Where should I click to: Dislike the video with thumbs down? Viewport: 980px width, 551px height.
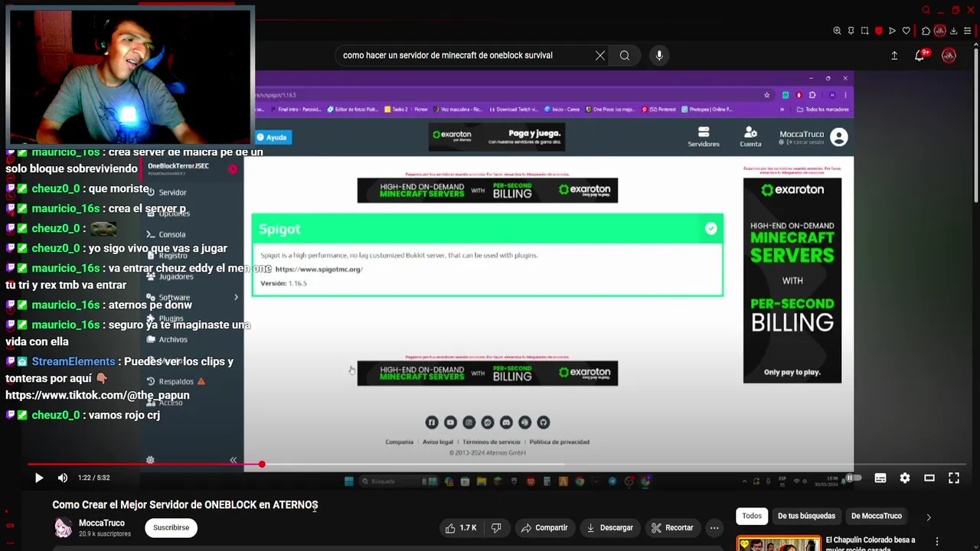496,527
